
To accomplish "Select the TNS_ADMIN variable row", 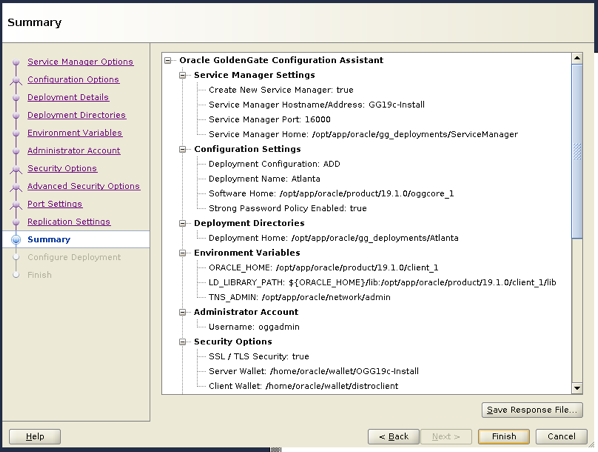I will coord(299,297).
